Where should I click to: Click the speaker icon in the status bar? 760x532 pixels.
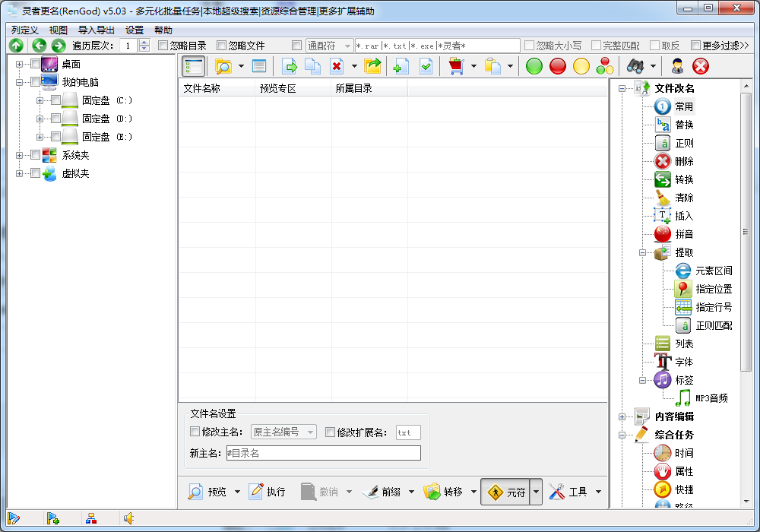tap(129, 518)
